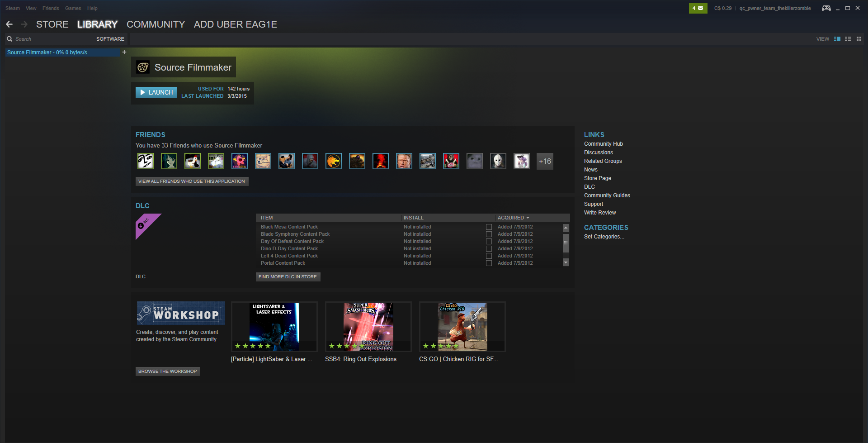Open the Friends menu
The height and width of the screenshot is (443, 868).
pos(51,8)
